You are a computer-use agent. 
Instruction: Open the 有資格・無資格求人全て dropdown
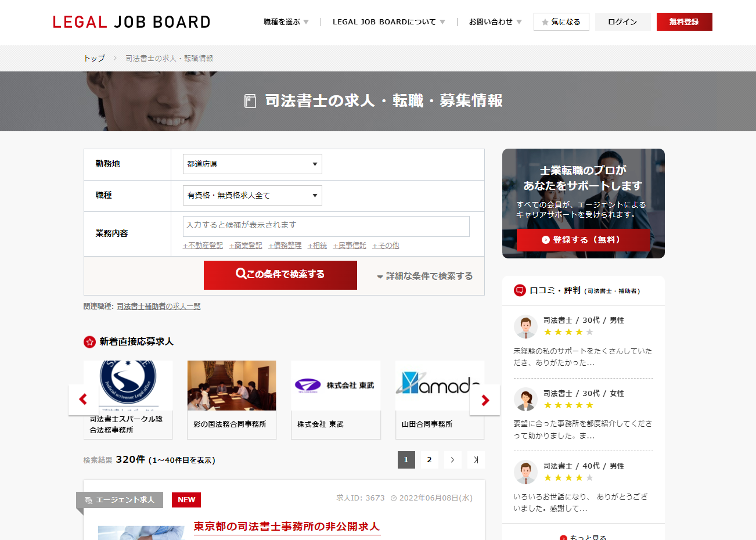tap(253, 196)
